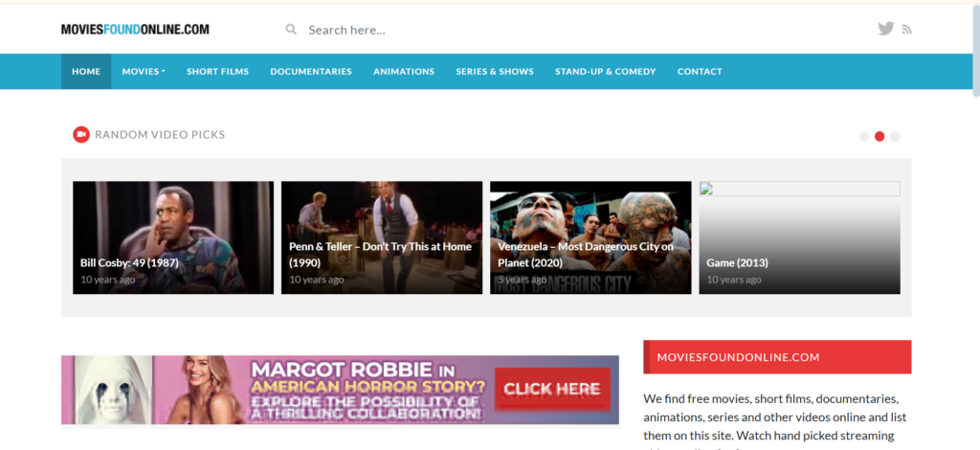
Task: Open the Animations menu item
Action: (404, 71)
